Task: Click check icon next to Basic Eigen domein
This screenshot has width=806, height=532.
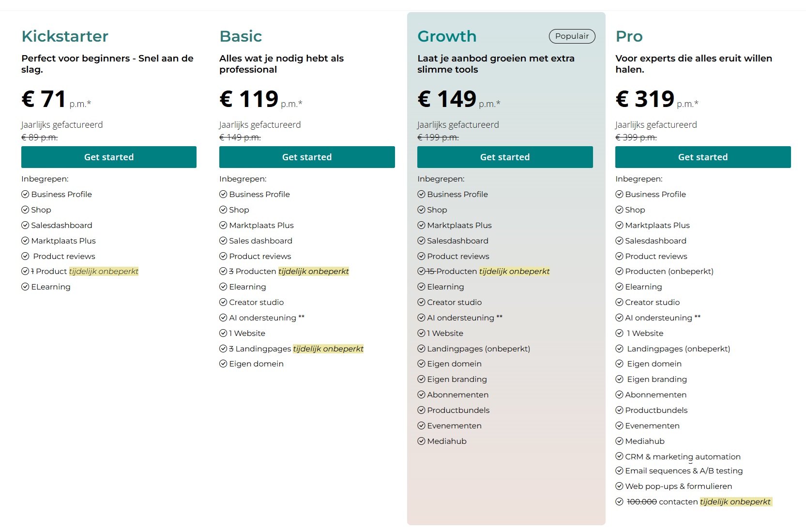Action: pos(223,364)
